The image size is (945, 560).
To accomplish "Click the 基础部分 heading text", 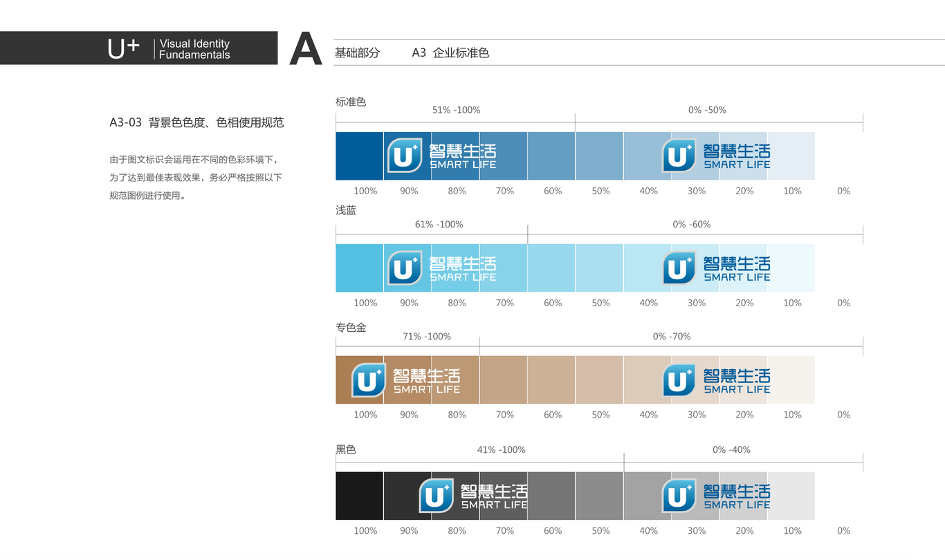I will tap(357, 53).
